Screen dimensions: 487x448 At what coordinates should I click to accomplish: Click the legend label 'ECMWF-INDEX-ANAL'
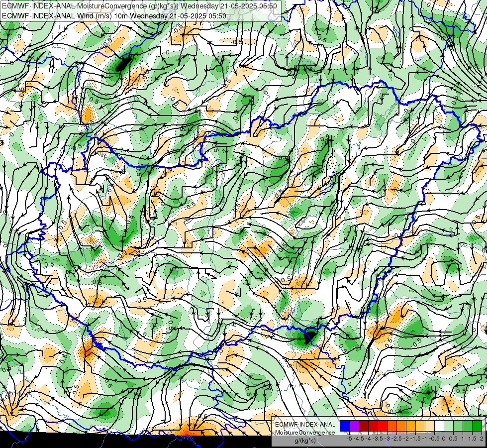305,425
